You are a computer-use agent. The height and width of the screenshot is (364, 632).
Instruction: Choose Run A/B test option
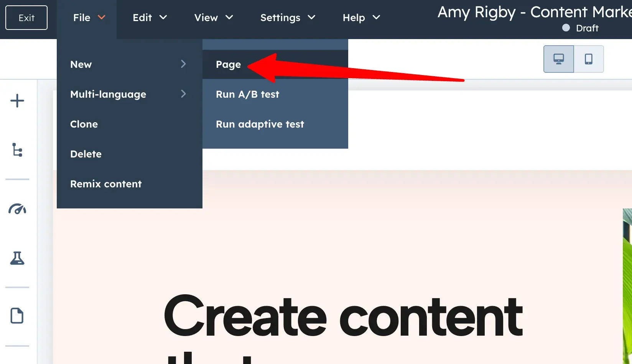[x=247, y=94]
